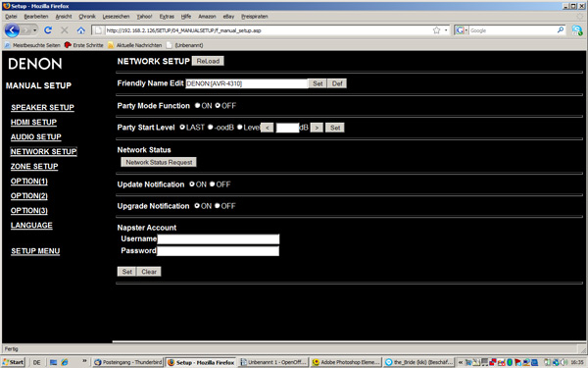Set Update Notification to ON
Screen dimensions: 588x368
[192, 184]
